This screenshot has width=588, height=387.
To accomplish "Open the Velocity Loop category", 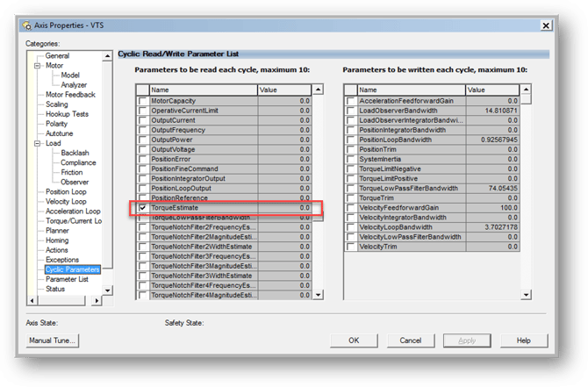I will point(66,201).
